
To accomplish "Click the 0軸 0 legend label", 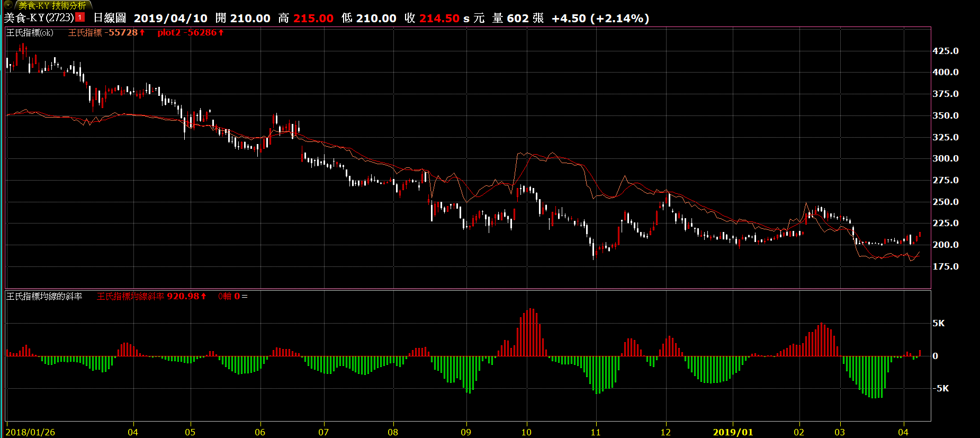I will [x=229, y=297].
